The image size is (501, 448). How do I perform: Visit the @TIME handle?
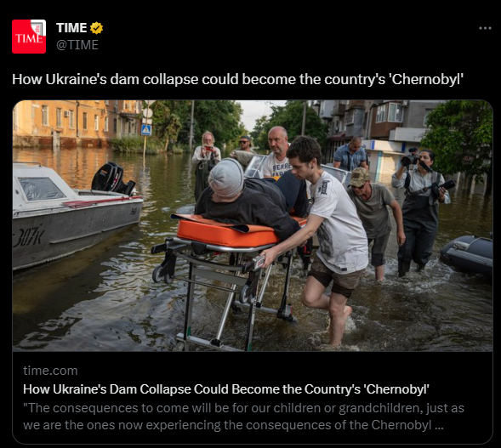click(77, 45)
